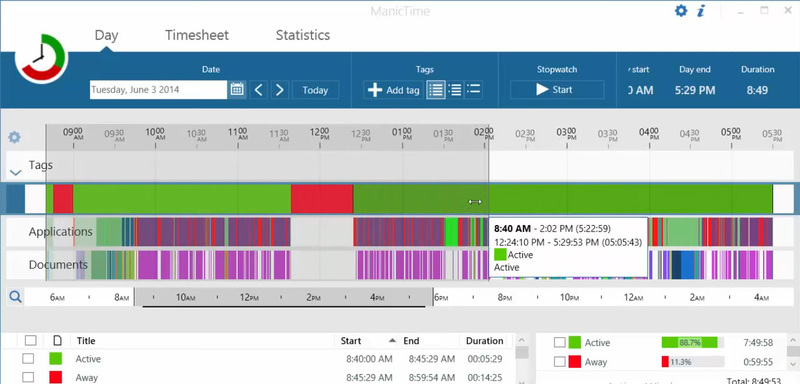The width and height of the screenshot is (800, 384).
Task: Select the third tag list view icon
Action: pos(473,90)
